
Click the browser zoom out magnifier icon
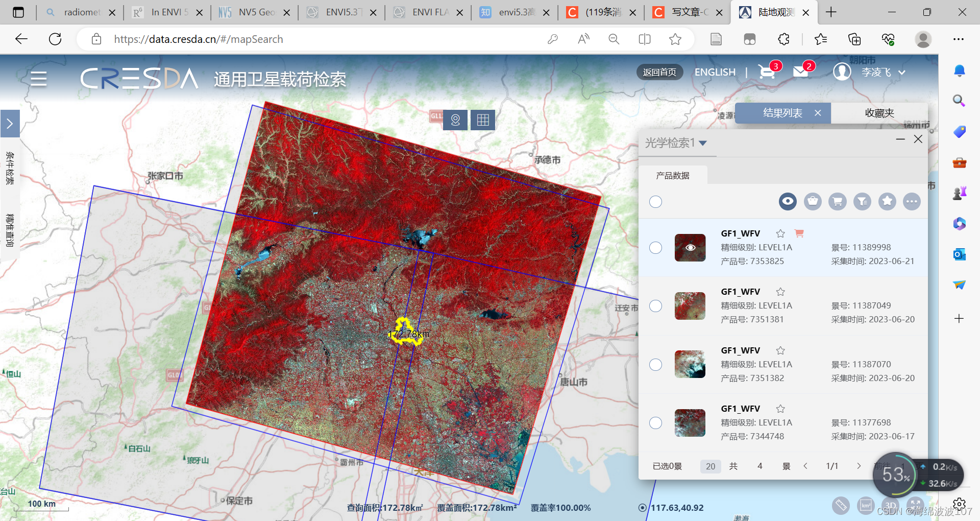click(614, 39)
